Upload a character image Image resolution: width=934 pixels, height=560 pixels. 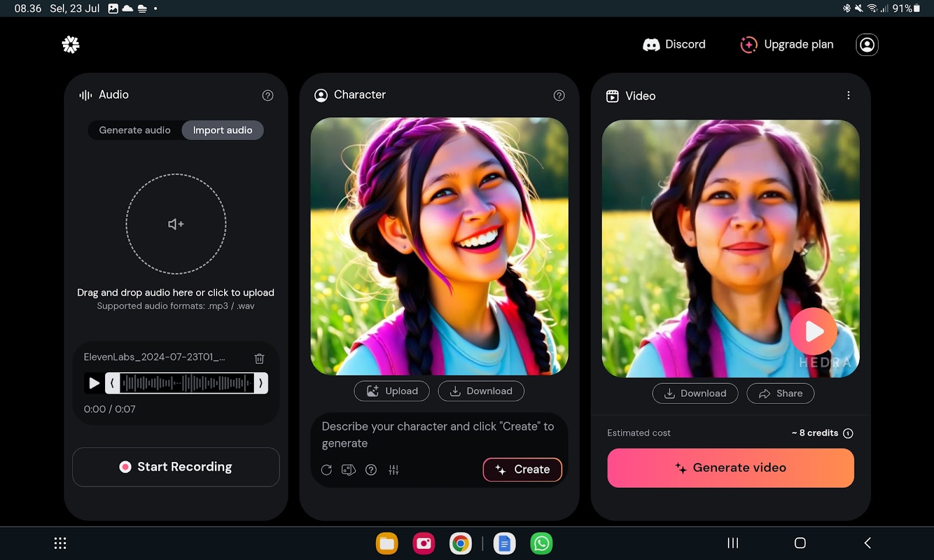(x=392, y=391)
